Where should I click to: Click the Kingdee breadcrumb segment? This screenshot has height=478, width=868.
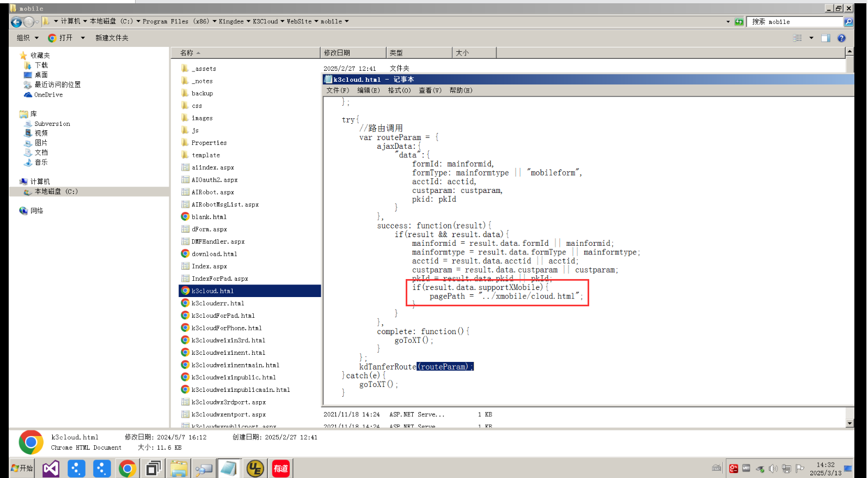(231, 21)
